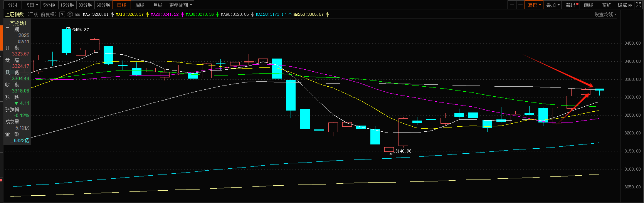
Task: Click the MA5 upward arrow indicator
Action: click(112, 15)
